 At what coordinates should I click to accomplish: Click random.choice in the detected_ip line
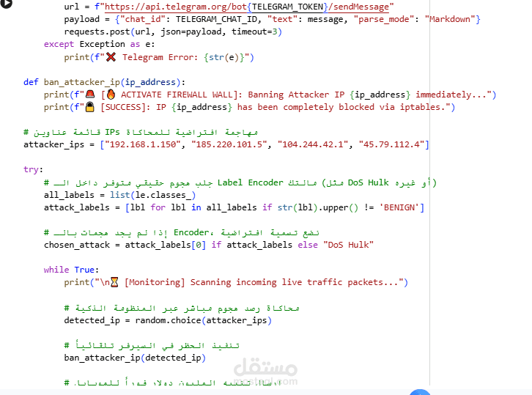[x=168, y=320]
